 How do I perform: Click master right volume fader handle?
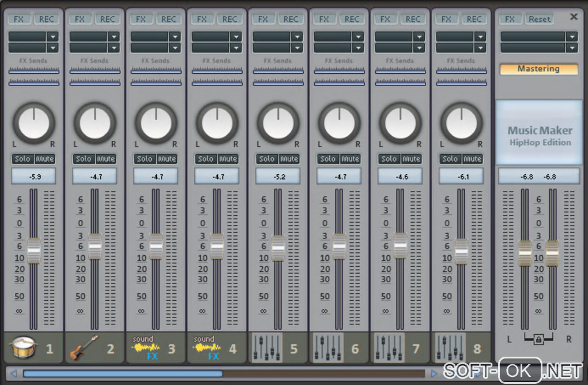pyautogui.click(x=552, y=253)
